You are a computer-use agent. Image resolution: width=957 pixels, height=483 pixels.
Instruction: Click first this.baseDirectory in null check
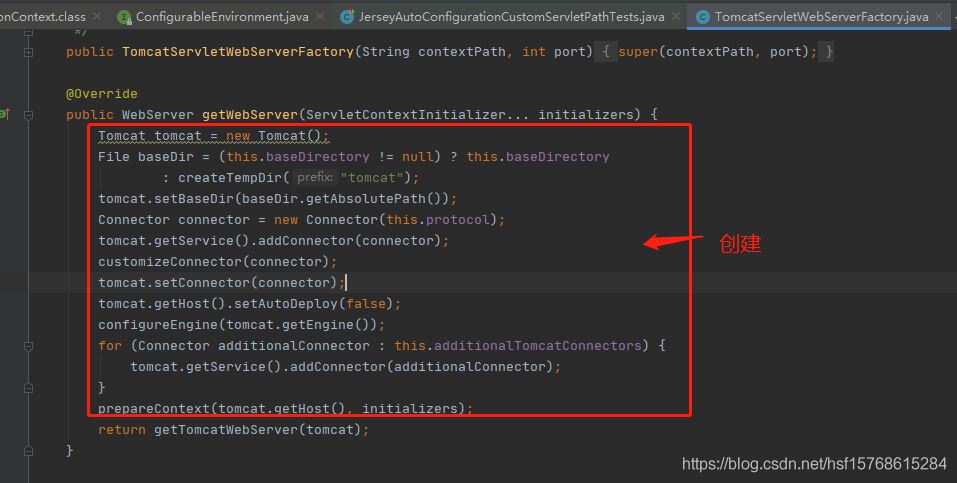click(298, 156)
